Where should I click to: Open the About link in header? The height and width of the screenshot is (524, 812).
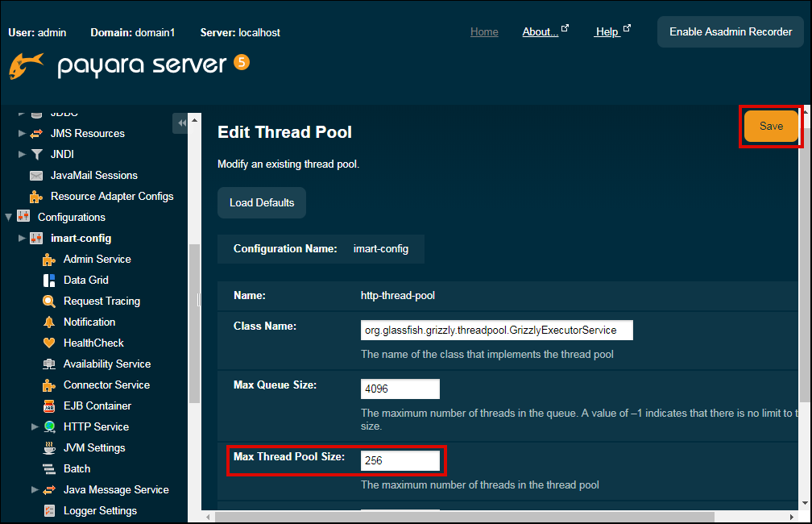pyautogui.click(x=540, y=32)
